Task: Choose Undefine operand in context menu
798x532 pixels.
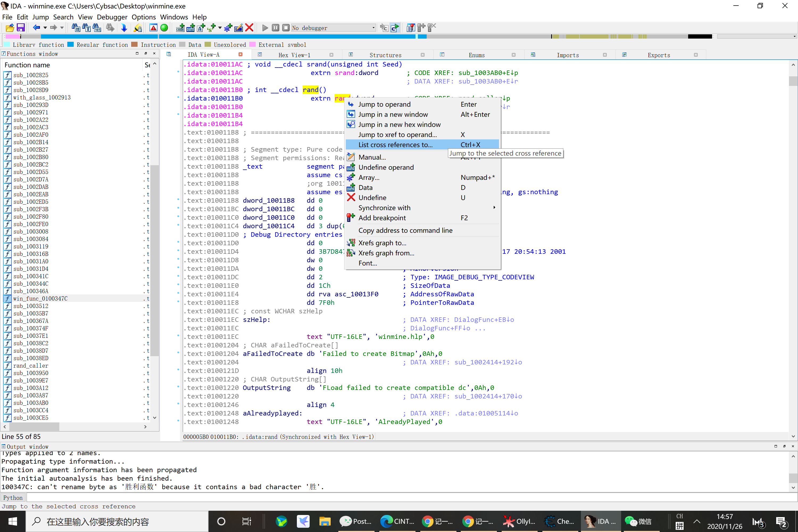Action: point(422,167)
